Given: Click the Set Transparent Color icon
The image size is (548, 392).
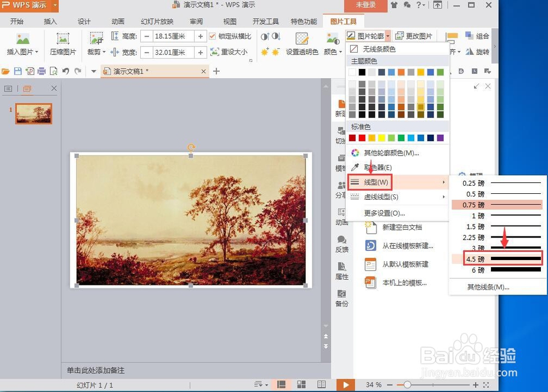Looking at the screenshot, I should tap(301, 38).
